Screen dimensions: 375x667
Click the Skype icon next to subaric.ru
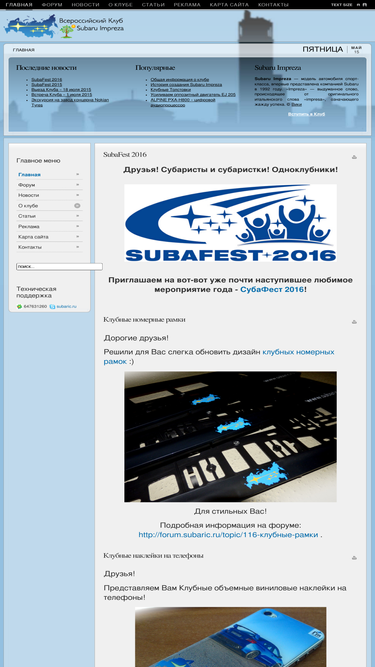pos(52,306)
